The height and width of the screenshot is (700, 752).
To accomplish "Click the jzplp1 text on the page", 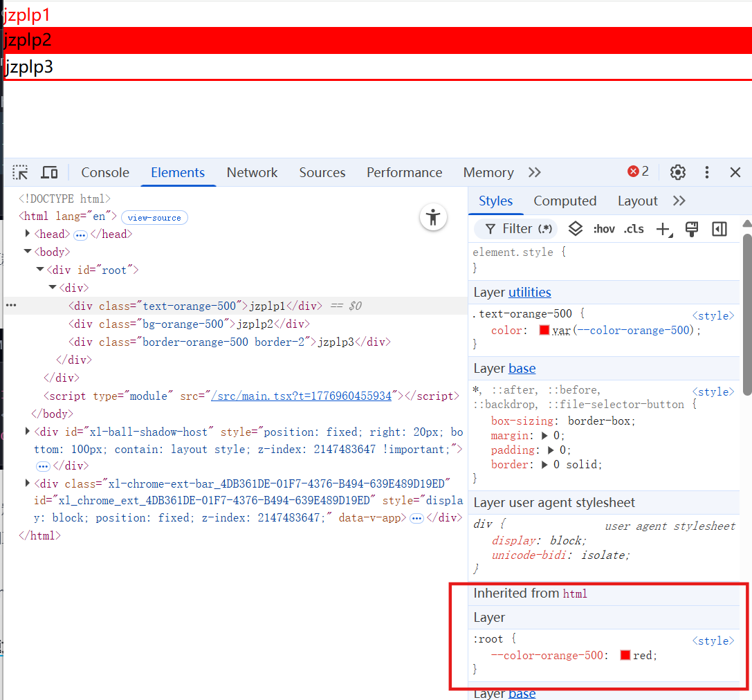I will [26, 15].
